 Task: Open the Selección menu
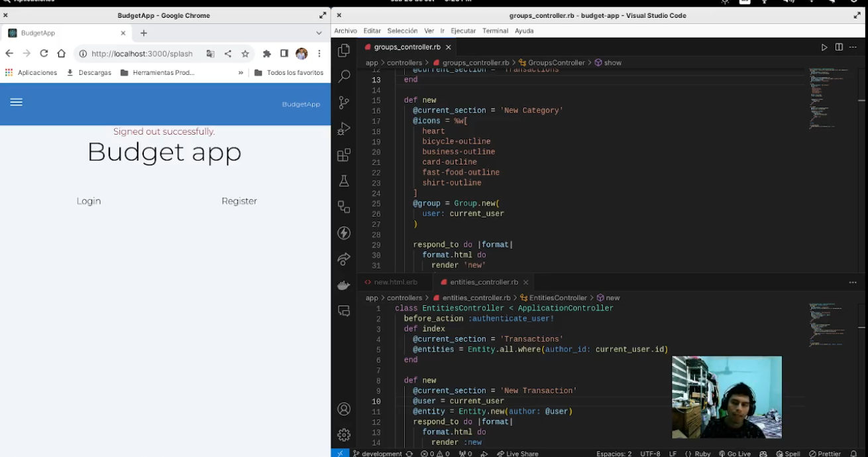click(x=402, y=31)
